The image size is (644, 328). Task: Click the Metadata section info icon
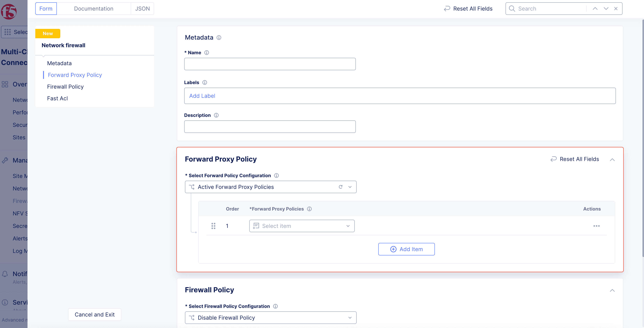(x=219, y=37)
